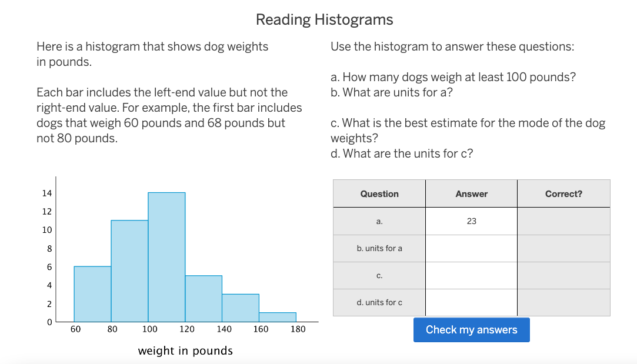This screenshot has height=364, width=637.
Task: Click the weight in pounds axis label
Action: [185, 350]
